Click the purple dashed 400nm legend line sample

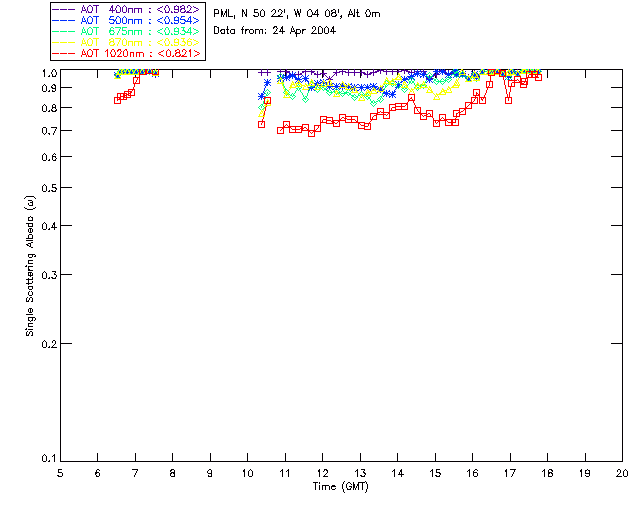coord(64,9)
